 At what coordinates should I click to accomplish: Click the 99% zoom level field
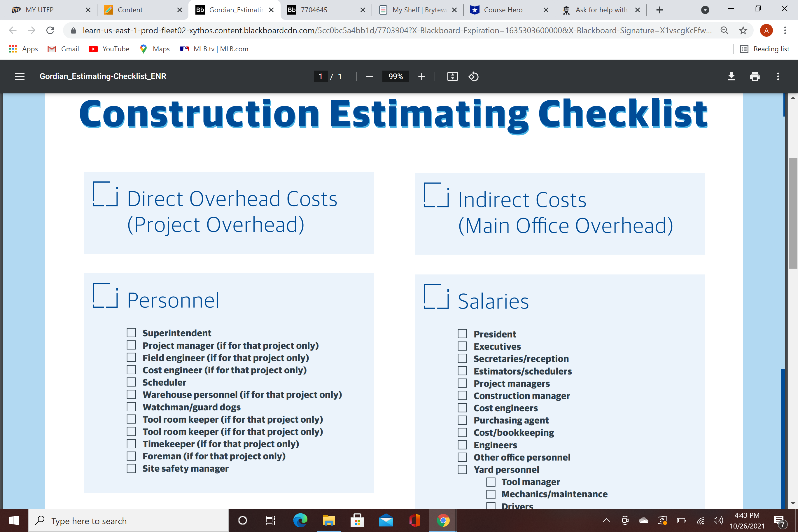tap(395, 76)
